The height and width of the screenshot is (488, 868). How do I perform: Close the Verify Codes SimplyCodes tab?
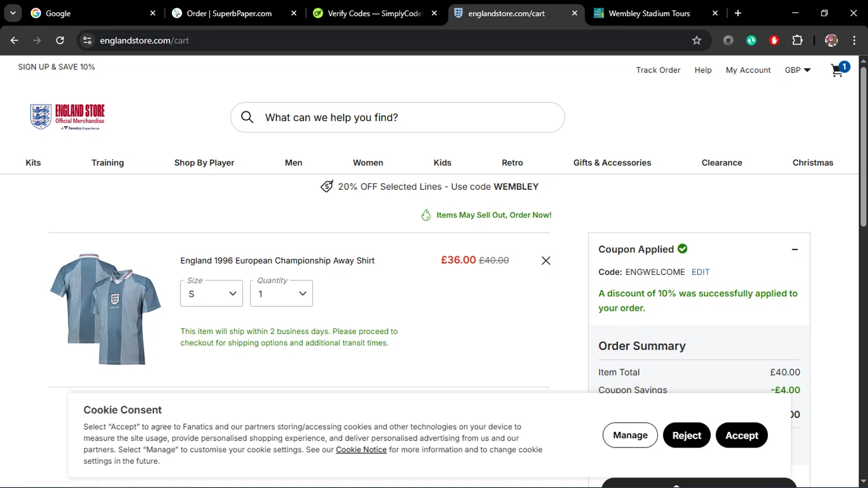pos(434,13)
